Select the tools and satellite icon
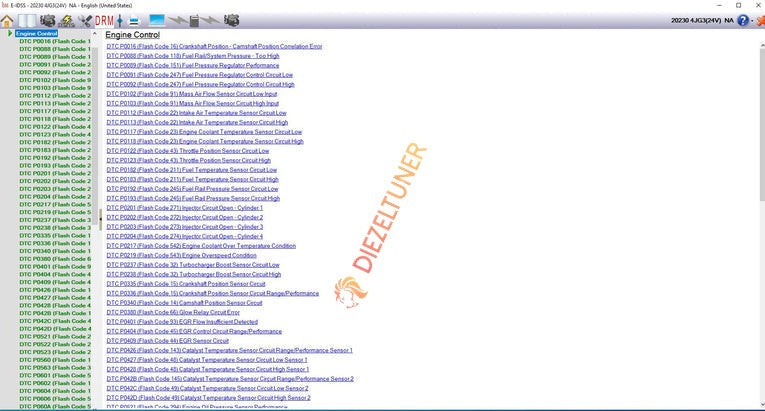 tap(85, 21)
